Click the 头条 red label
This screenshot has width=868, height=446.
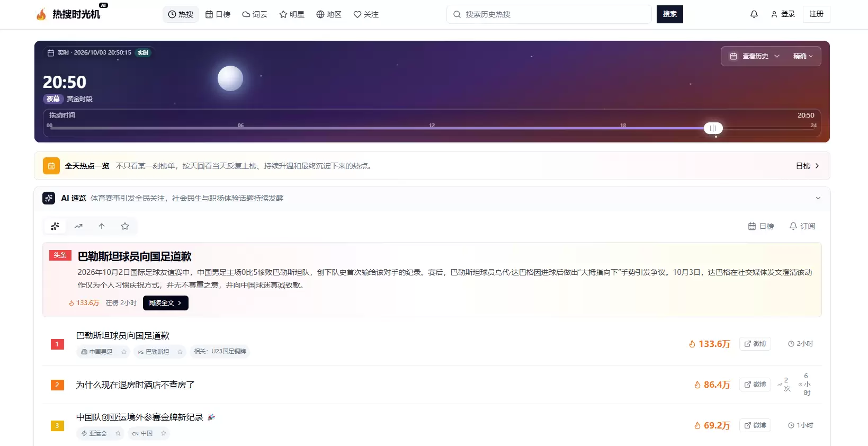[60, 255]
